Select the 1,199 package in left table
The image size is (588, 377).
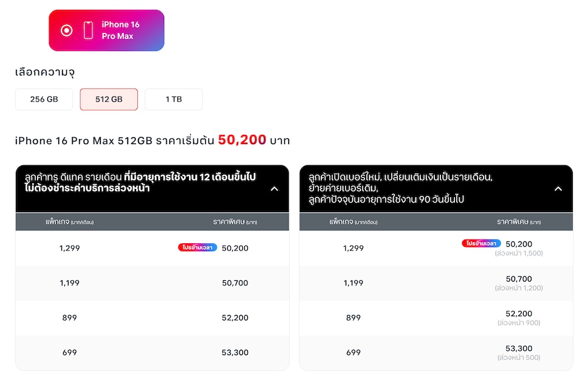point(70,283)
